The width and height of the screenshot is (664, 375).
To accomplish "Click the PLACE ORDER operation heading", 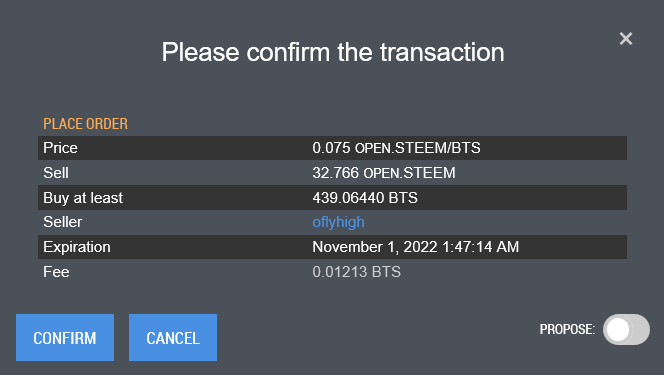I will pyautogui.click(x=86, y=124).
